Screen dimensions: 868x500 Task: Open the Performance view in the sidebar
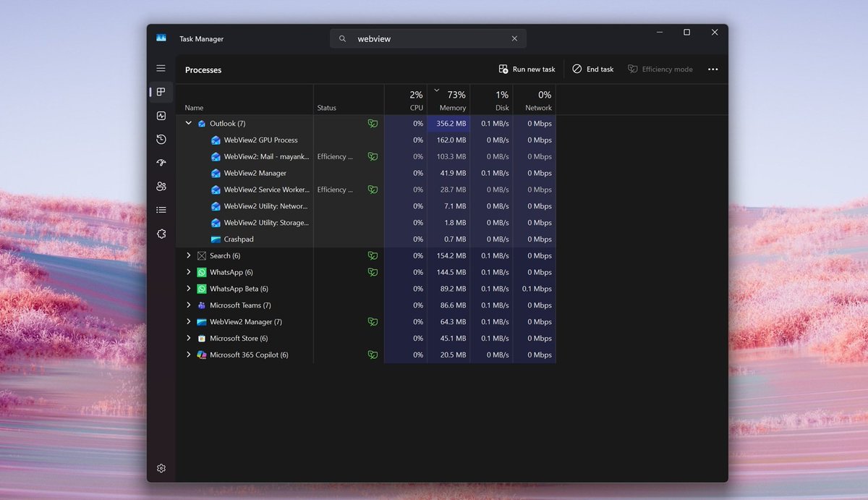point(161,115)
